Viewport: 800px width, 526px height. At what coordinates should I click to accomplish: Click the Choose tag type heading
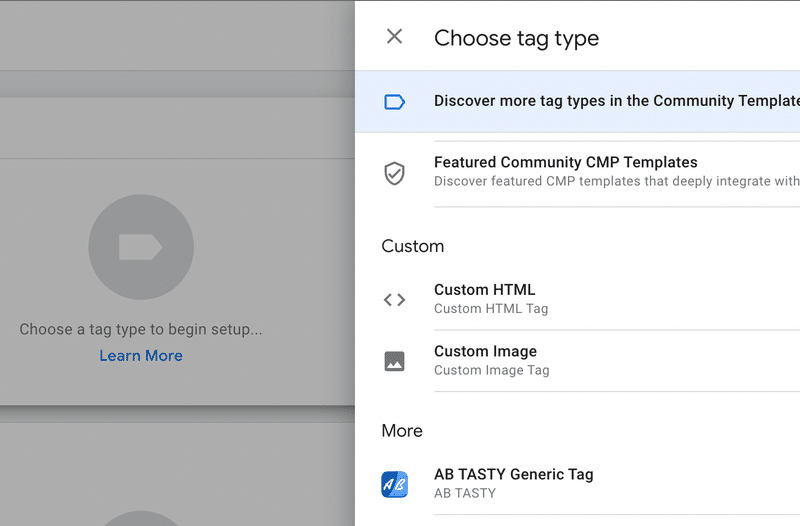[516, 38]
